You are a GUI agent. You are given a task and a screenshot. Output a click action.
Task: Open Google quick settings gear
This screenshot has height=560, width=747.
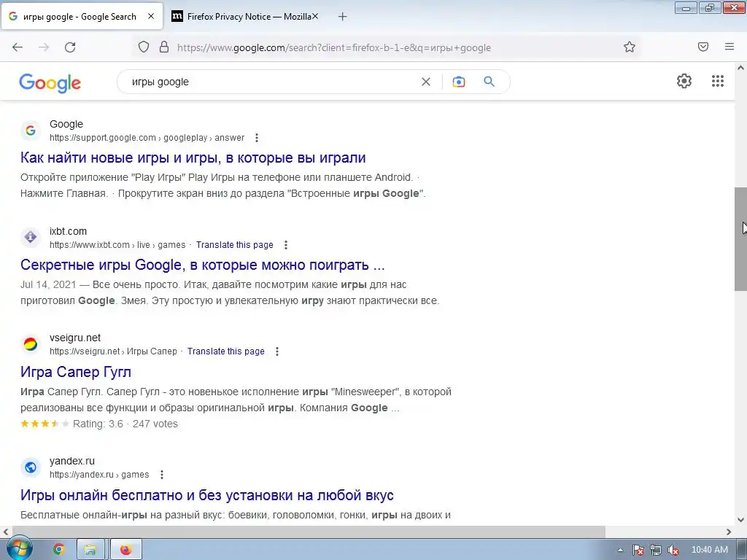point(684,81)
